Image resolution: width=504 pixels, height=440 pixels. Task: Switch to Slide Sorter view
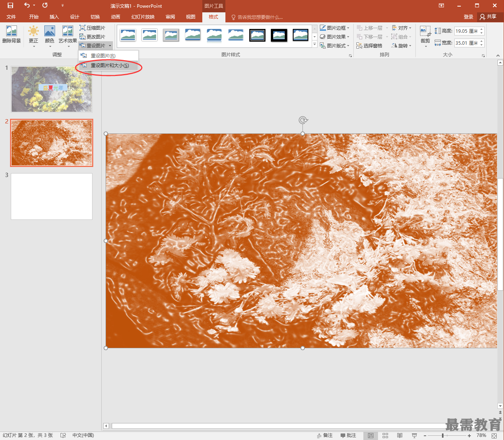(385, 435)
